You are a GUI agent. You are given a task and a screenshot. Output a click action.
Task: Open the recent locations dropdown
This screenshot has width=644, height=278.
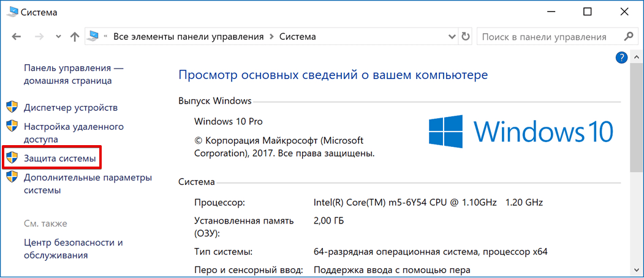click(58, 37)
